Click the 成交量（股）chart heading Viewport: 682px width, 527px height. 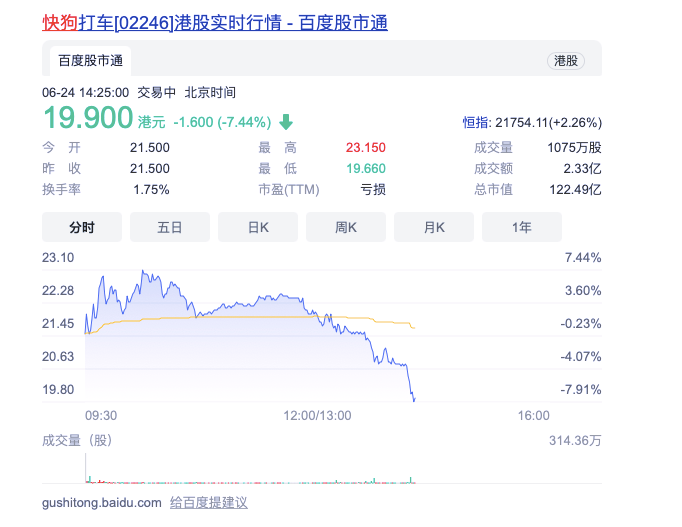pyautogui.click(x=77, y=441)
